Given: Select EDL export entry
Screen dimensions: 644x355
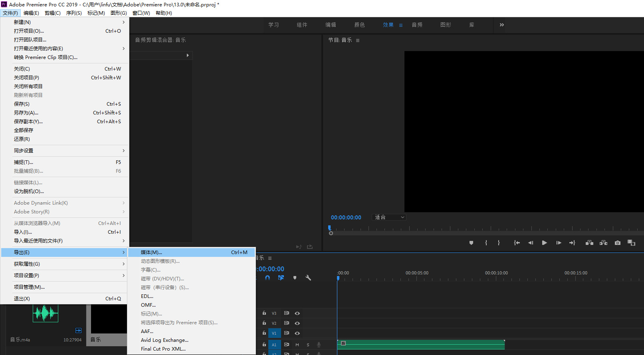Looking at the screenshot, I should tap(192, 296).
